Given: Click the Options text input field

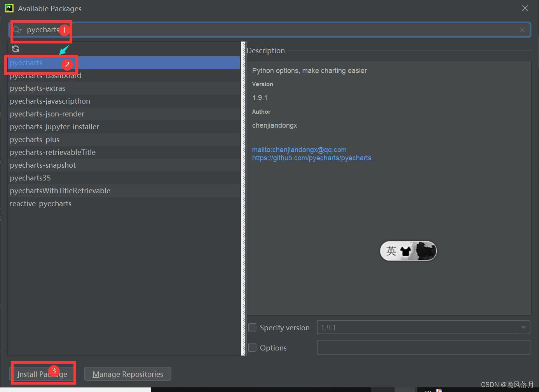Looking at the screenshot, I should coord(424,348).
